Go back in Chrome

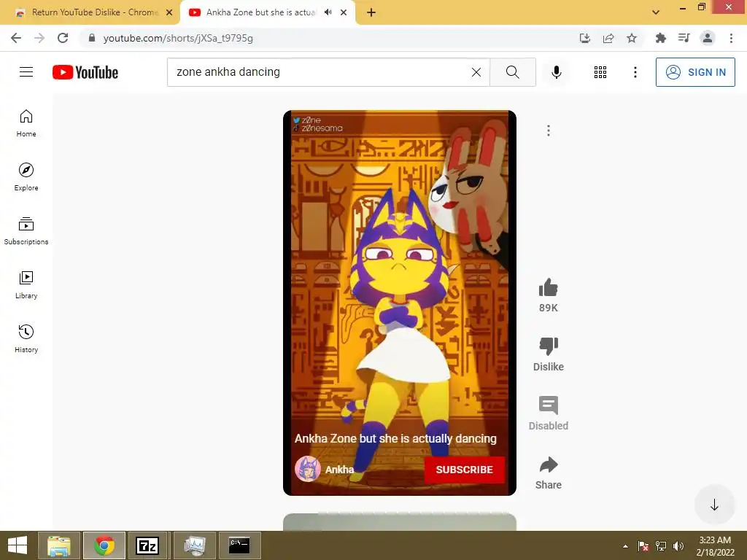(x=16, y=38)
